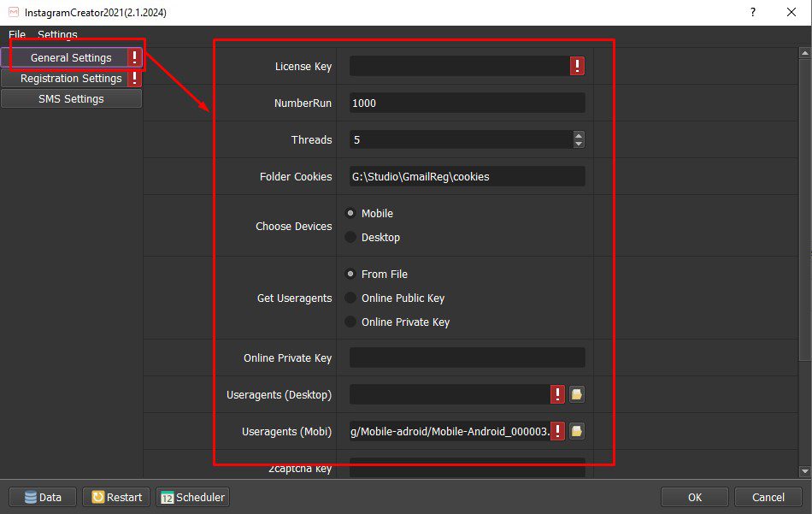Switch to General Settings tab
The height and width of the screenshot is (514, 812).
71,57
